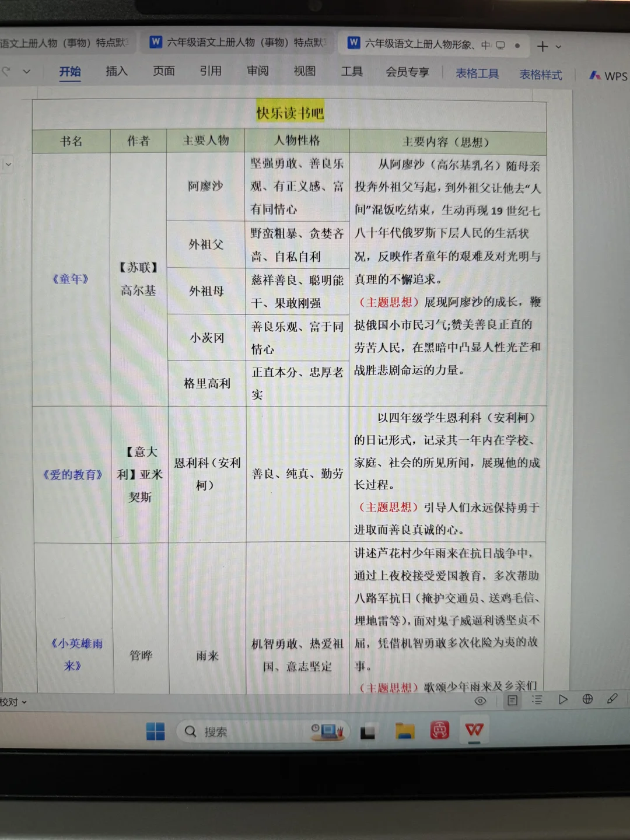Screen dimensions: 630x840
Task: Open the 视图 ribbon tab
Action: (x=304, y=71)
